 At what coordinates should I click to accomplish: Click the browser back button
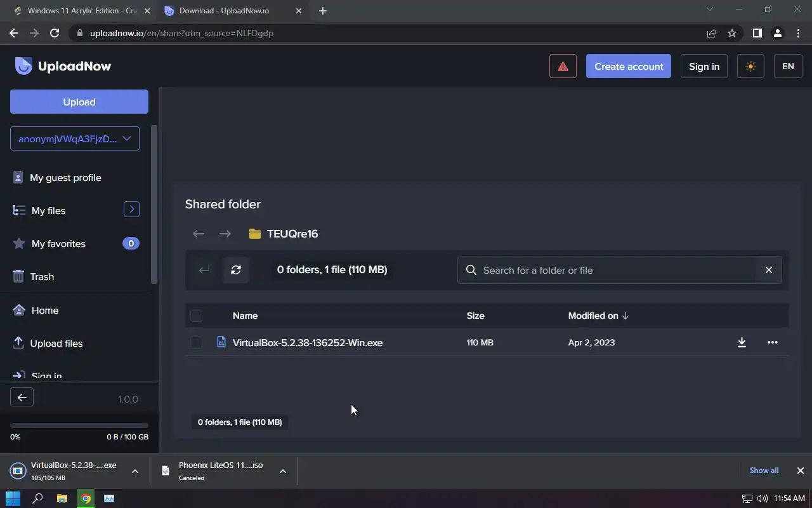point(14,33)
